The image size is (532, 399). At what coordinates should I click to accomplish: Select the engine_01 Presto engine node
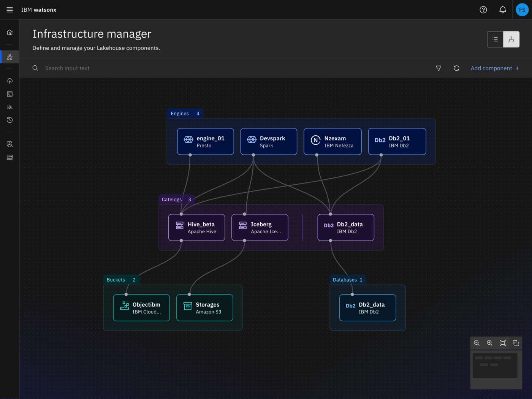pos(206,142)
